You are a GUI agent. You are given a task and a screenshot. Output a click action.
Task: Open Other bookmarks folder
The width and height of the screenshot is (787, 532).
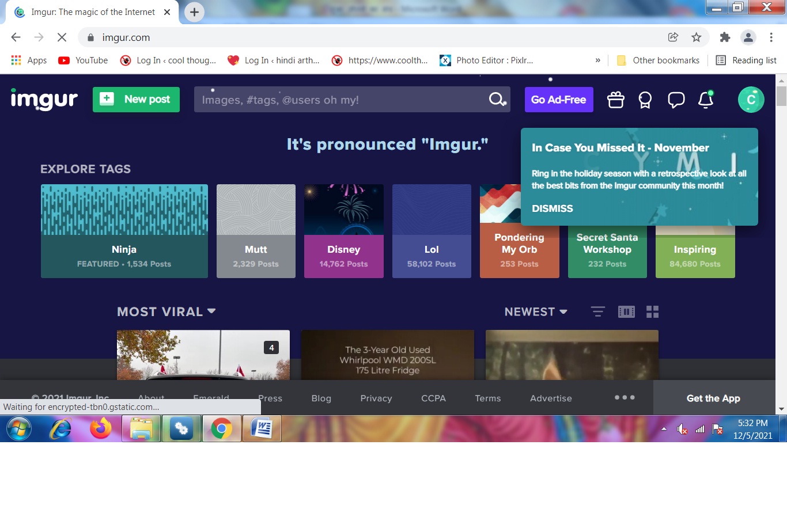pyautogui.click(x=658, y=60)
